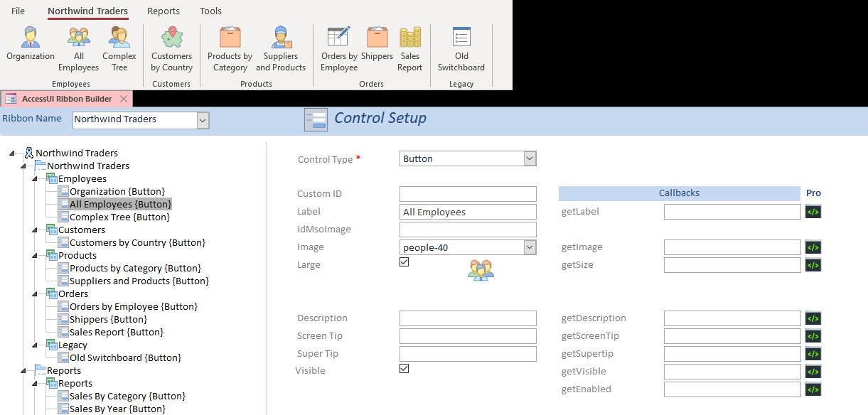
Task: Click the getEnabled callback input field
Action: (x=732, y=389)
